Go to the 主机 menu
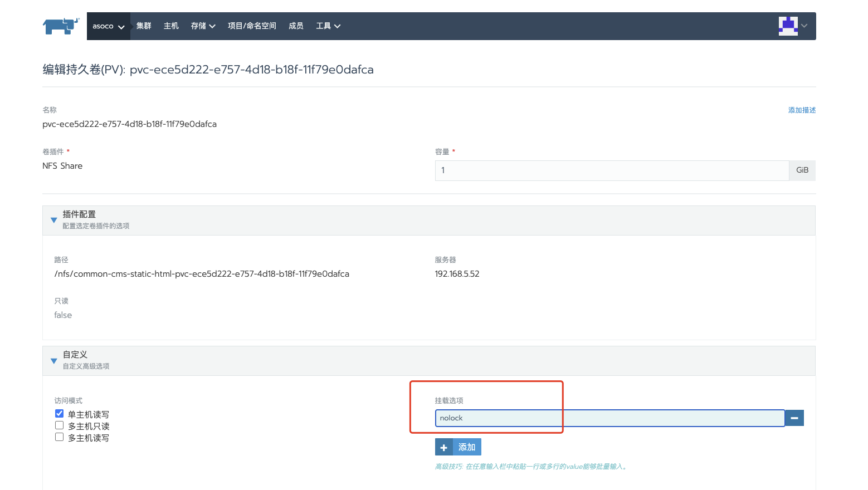The width and height of the screenshot is (868, 490). click(x=171, y=26)
